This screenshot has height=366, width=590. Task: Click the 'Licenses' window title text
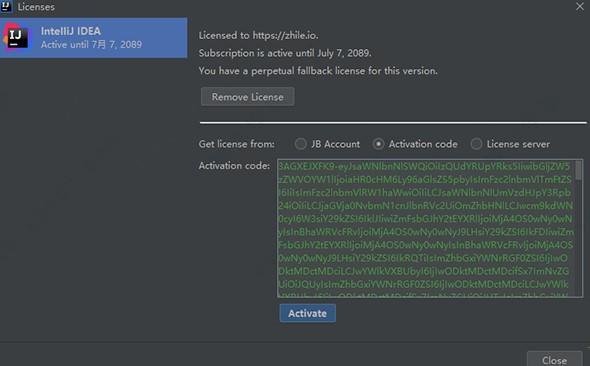[36, 7]
